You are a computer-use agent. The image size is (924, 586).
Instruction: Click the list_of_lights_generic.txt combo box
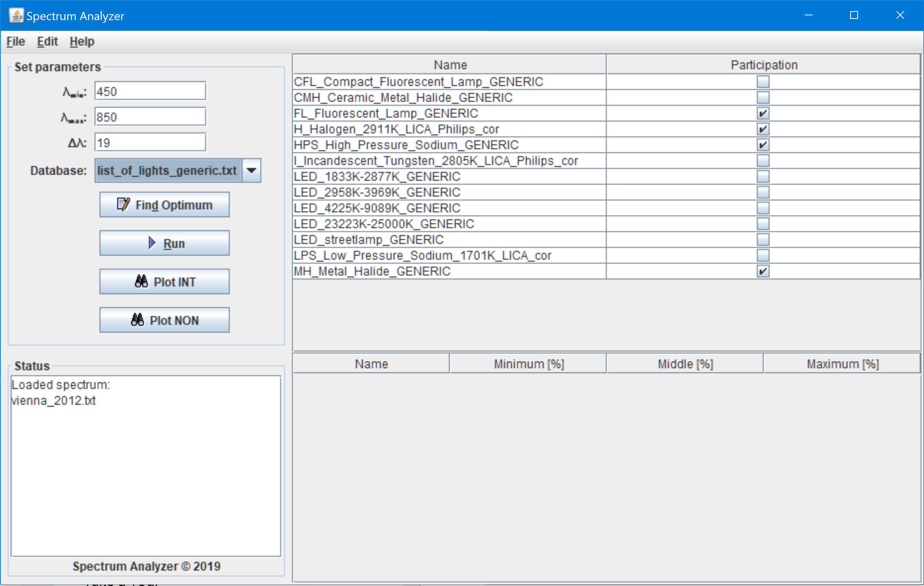pyautogui.click(x=168, y=170)
